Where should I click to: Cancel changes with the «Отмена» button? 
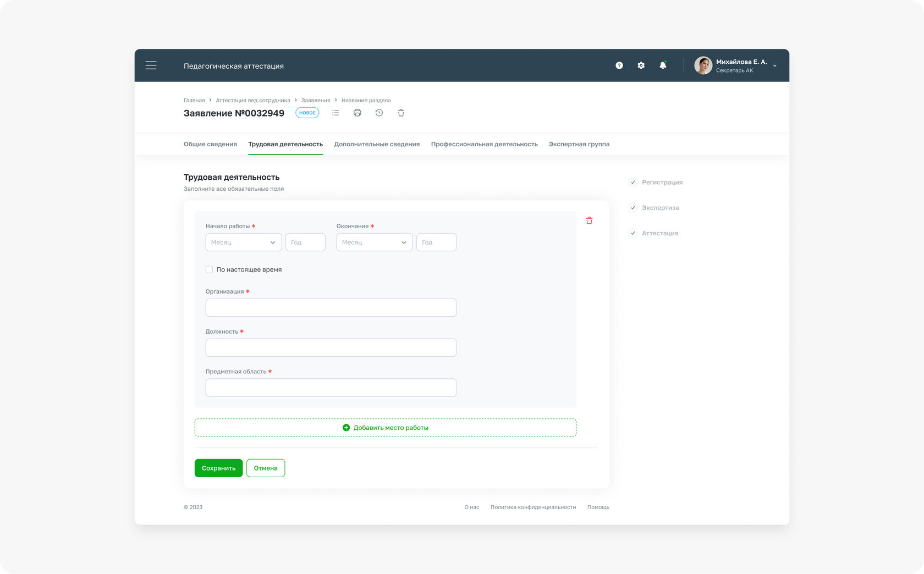266,468
